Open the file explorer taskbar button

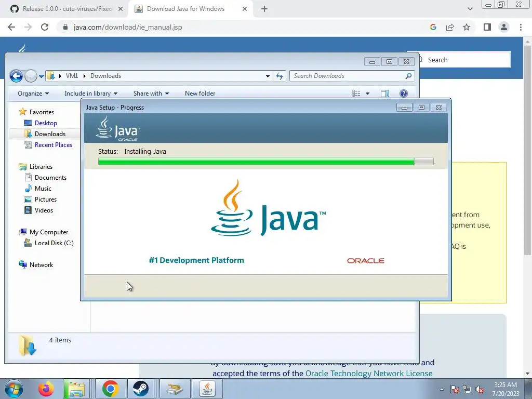pos(76,389)
